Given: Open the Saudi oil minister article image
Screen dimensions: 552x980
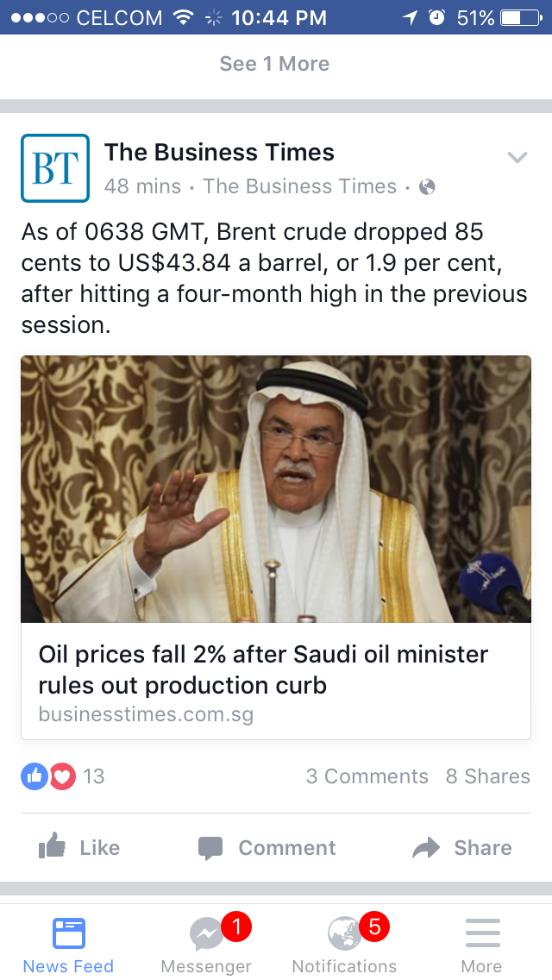Looking at the screenshot, I should point(276,489).
